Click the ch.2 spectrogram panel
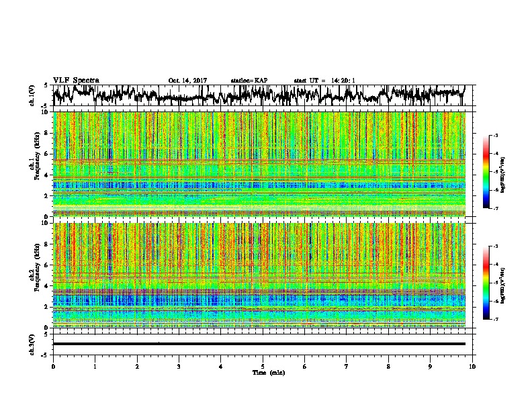This screenshot has width=532, height=411. pos(259,275)
